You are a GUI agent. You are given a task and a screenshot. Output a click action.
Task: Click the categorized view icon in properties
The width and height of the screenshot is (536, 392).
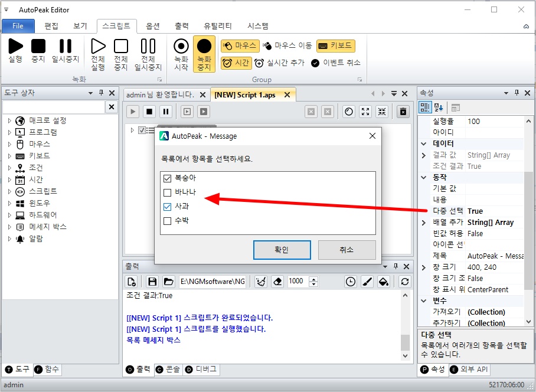pos(425,107)
